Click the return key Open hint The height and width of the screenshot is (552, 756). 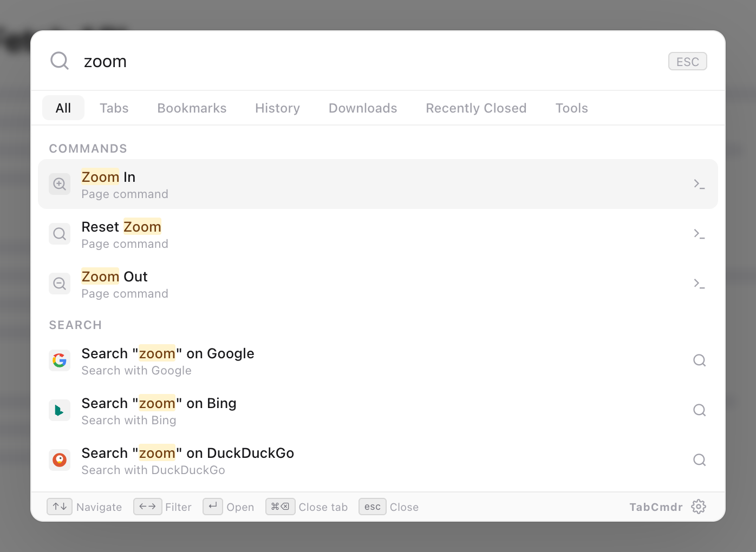[x=213, y=507]
